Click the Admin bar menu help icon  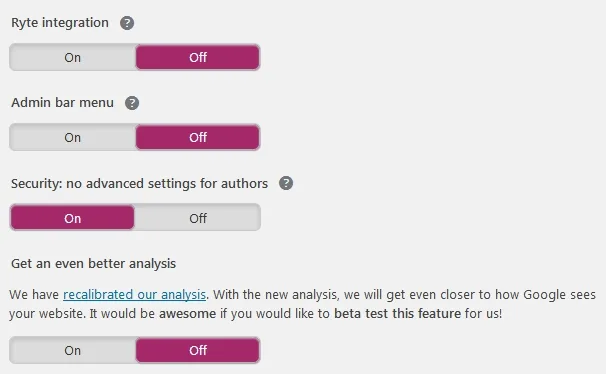pos(132,103)
